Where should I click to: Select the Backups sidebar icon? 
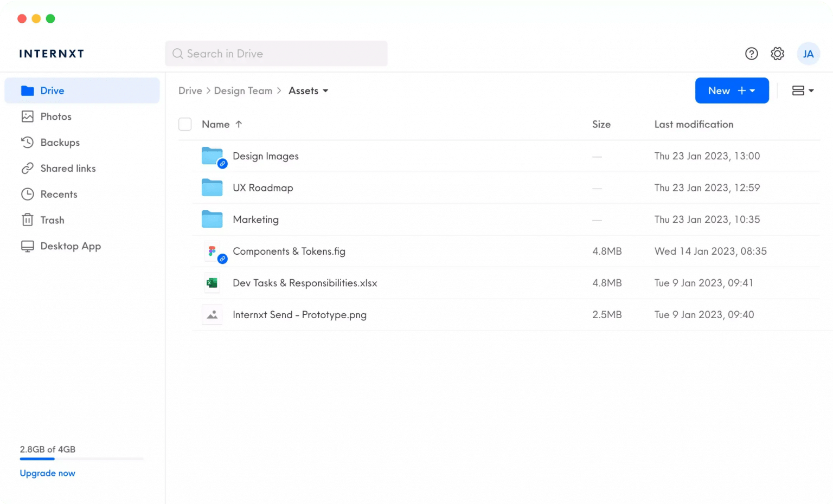point(28,142)
